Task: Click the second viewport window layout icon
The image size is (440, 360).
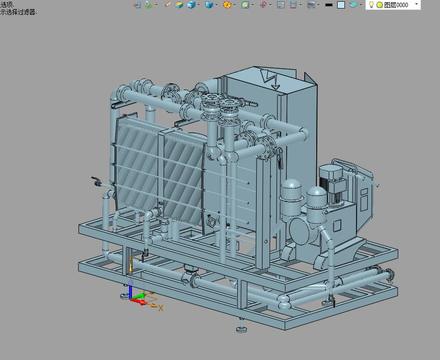Action: point(293,5)
